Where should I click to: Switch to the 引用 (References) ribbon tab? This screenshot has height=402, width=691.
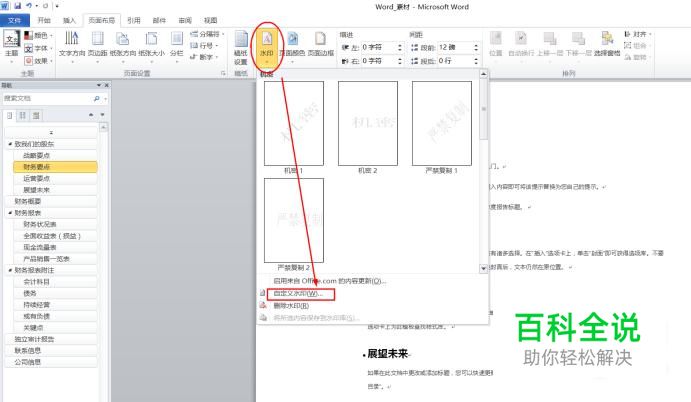(134, 20)
